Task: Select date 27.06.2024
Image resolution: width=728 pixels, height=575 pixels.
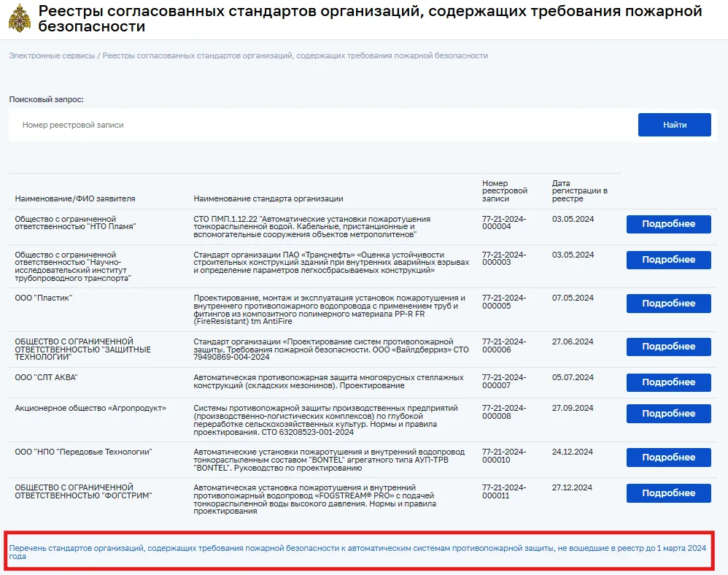Action: [573, 341]
